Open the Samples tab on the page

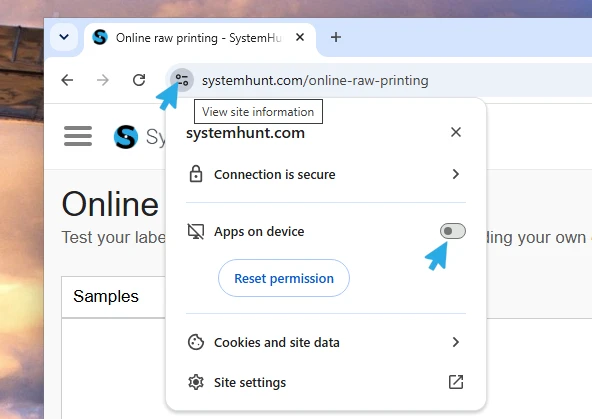coord(106,296)
